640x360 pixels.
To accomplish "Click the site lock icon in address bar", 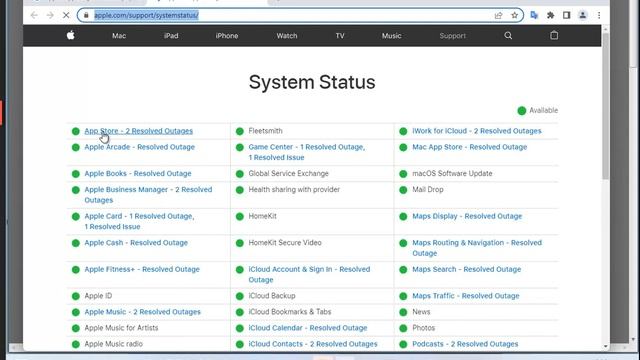I will [86, 16].
